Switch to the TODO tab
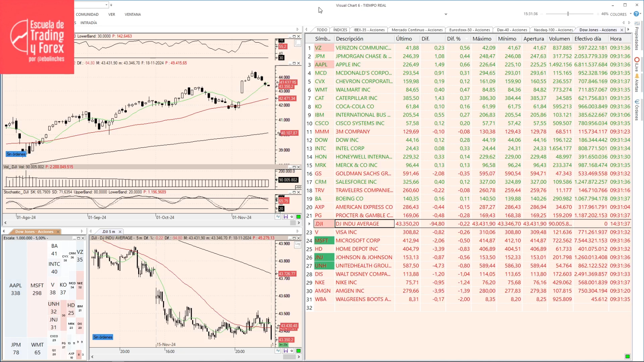 point(322,30)
